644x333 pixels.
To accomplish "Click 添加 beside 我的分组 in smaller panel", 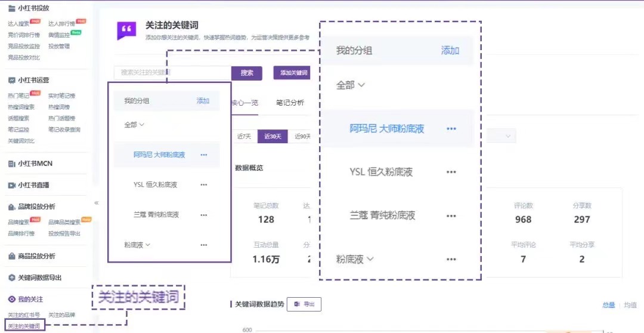I will [x=203, y=101].
